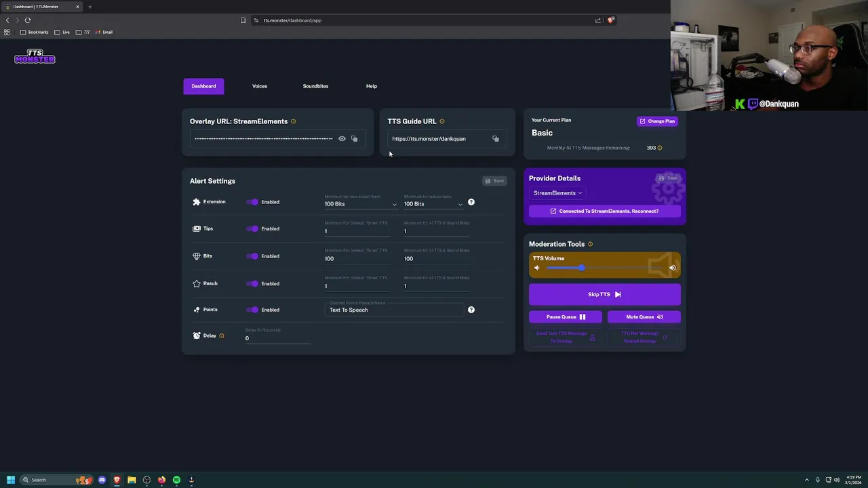Toggle the Extension alerts switch
This screenshot has height=488, width=868.
click(252, 202)
